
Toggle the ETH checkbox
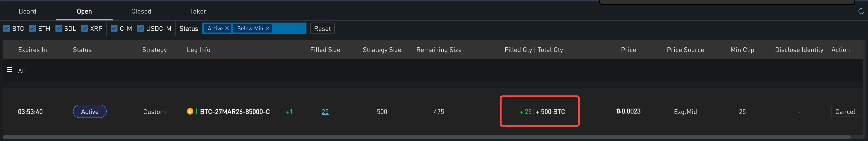pos(33,28)
